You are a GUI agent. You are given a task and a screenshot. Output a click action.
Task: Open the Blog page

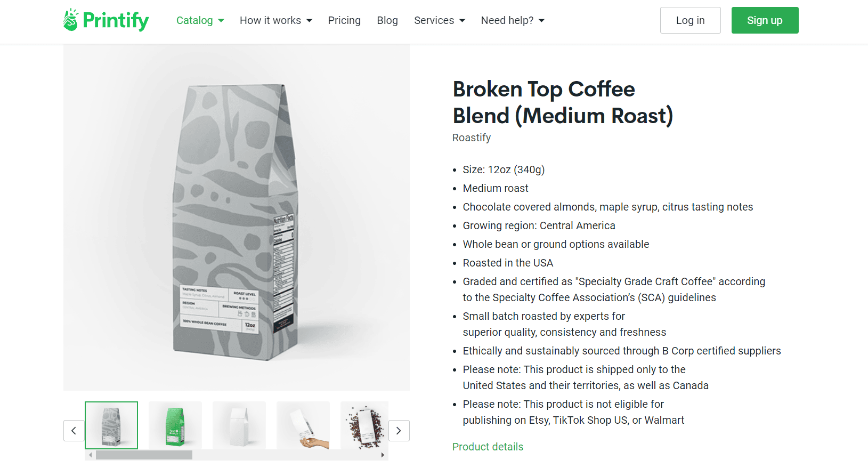tap(387, 20)
